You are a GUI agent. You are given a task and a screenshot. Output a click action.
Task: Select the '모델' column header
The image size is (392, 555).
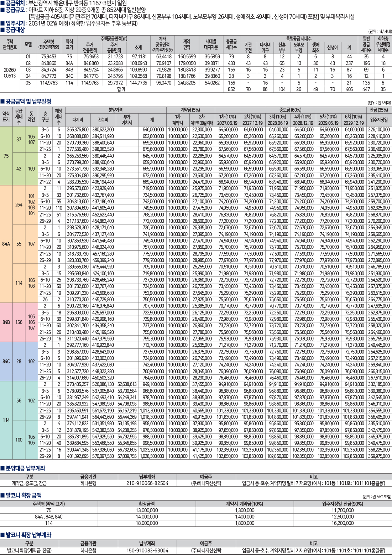28,45
